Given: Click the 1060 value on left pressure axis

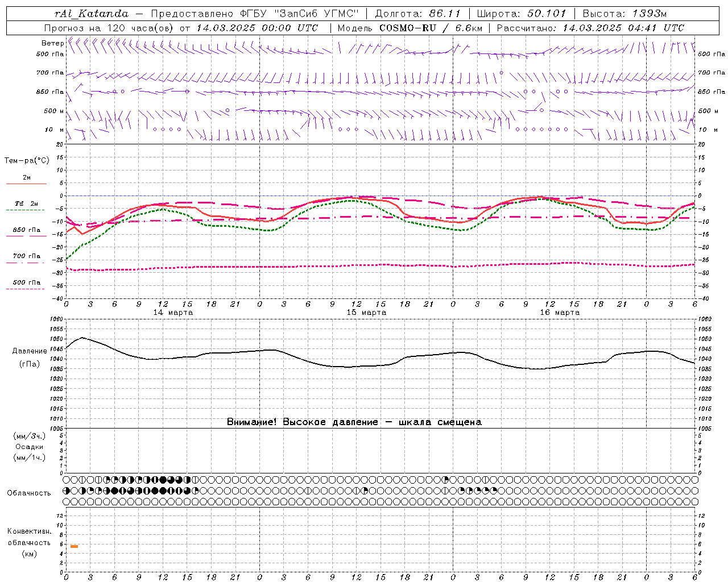Looking at the screenshot, I should pyautogui.click(x=57, y=319).
